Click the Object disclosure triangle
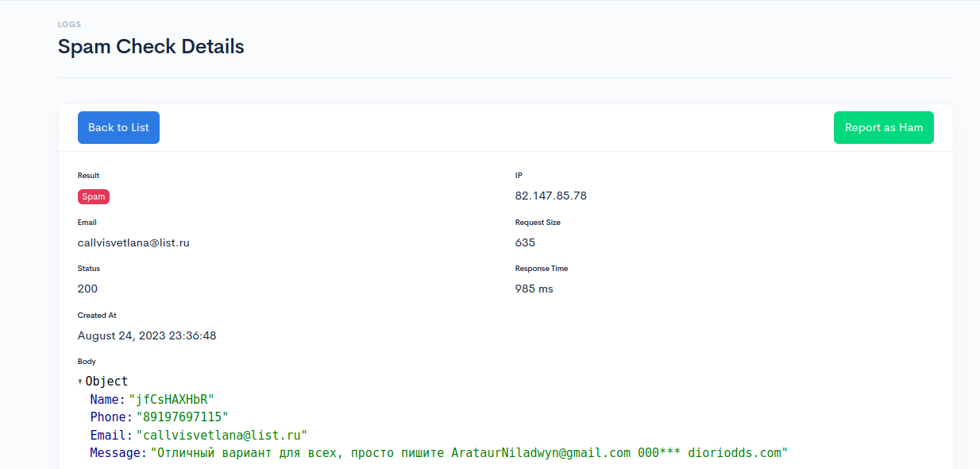The width and height of the screenshot is (980, 469). coord(79,381)
